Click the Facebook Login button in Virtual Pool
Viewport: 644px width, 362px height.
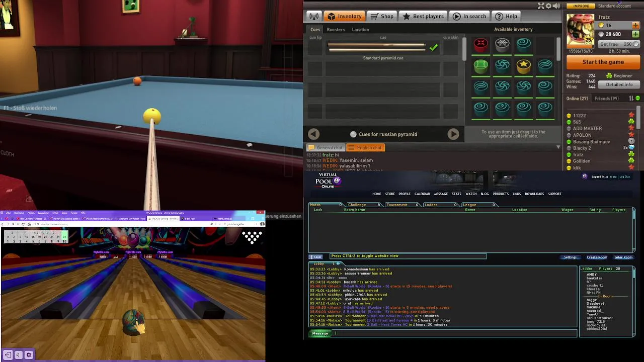tap(315, 257)
